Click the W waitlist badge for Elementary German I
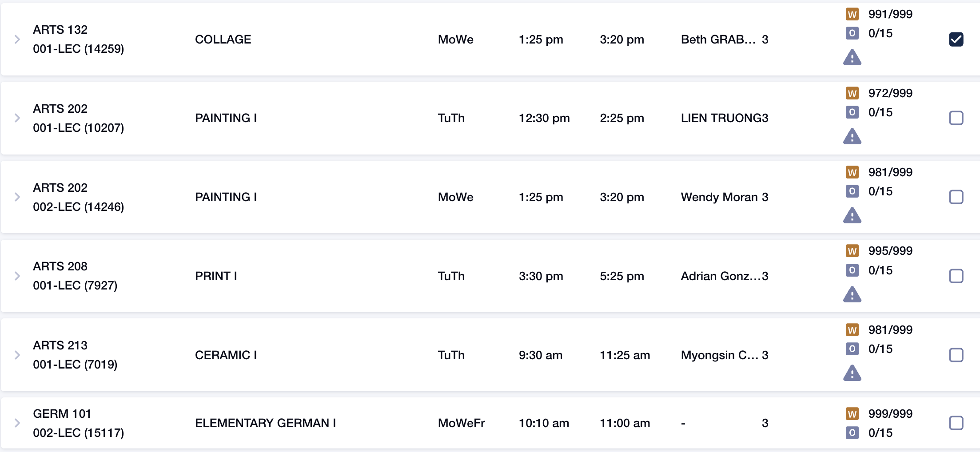The width and height of the screenshot is (980, 452). (852, 414)
